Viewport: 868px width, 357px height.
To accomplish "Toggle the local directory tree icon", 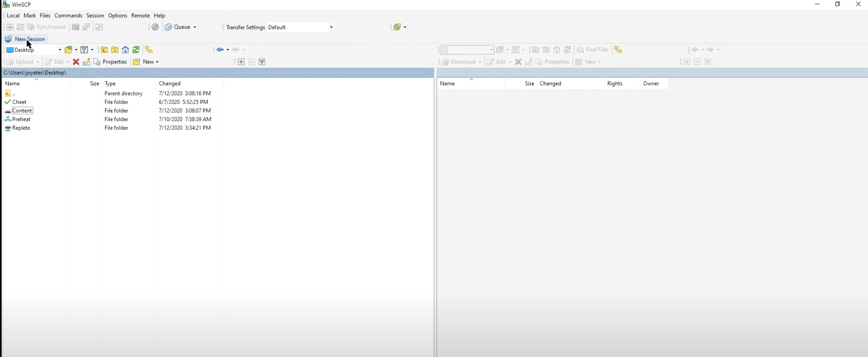I will [149, 50].
